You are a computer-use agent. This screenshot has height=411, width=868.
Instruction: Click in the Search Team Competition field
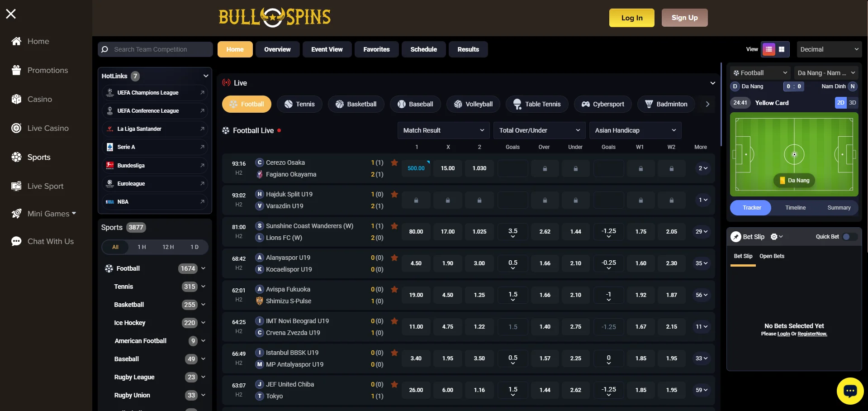click(155, 49)
